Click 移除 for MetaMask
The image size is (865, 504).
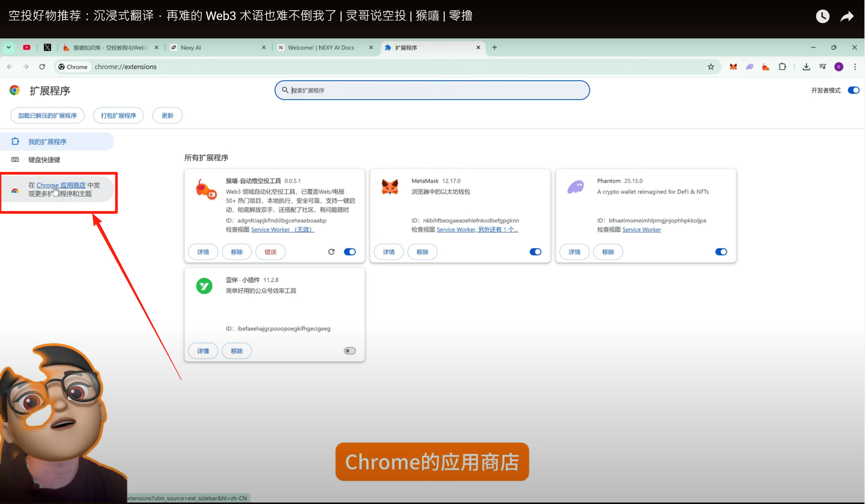click(422, 252)
